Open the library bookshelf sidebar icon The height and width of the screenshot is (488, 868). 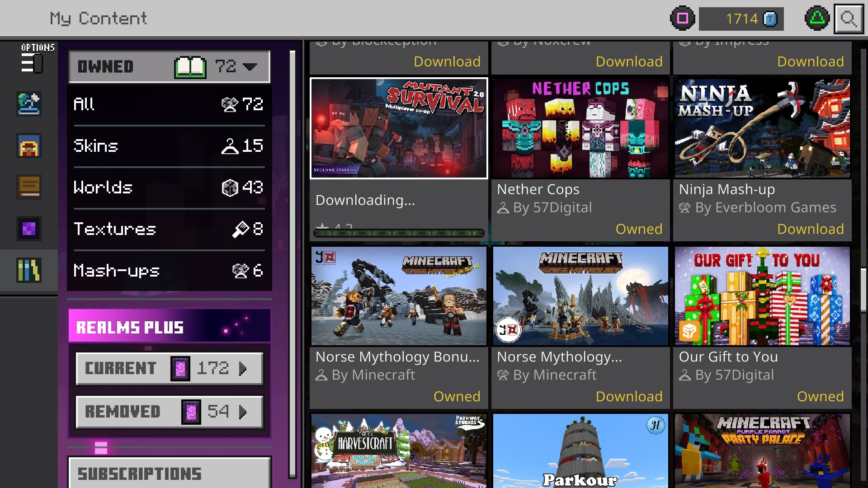(29, 270)
